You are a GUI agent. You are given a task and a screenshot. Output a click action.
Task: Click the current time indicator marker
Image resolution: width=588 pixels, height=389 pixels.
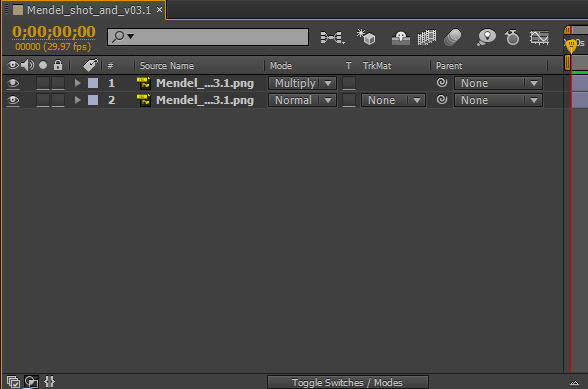click(x=571, y=46)
